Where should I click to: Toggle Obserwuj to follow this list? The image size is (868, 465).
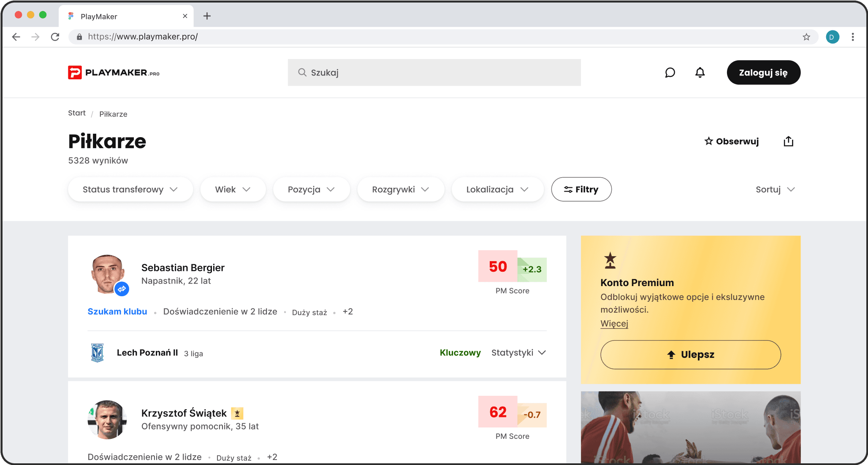pos(732,141)
